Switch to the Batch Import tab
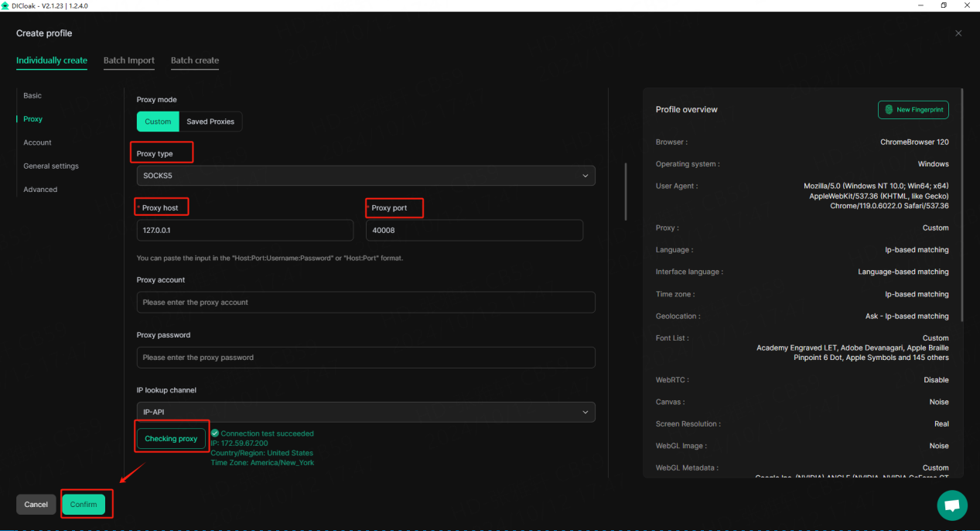Viewport: 980px width, 531px height. 128,60
